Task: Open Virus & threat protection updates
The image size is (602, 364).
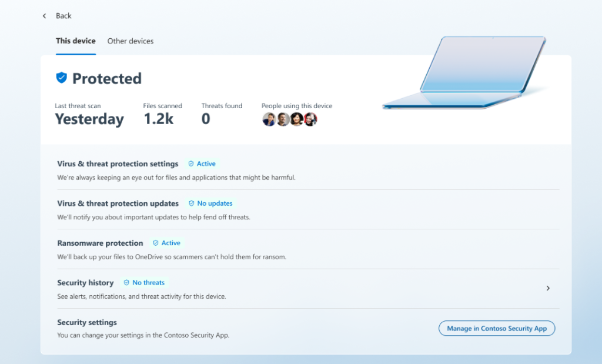Action: (x=118, y=203)
